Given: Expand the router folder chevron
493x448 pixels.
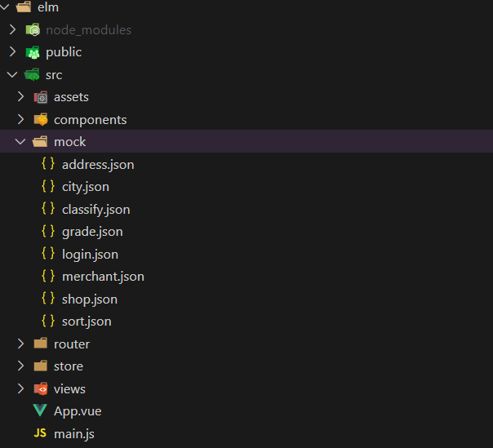Looking at the screenshot, I should click(x=20, y=344).
